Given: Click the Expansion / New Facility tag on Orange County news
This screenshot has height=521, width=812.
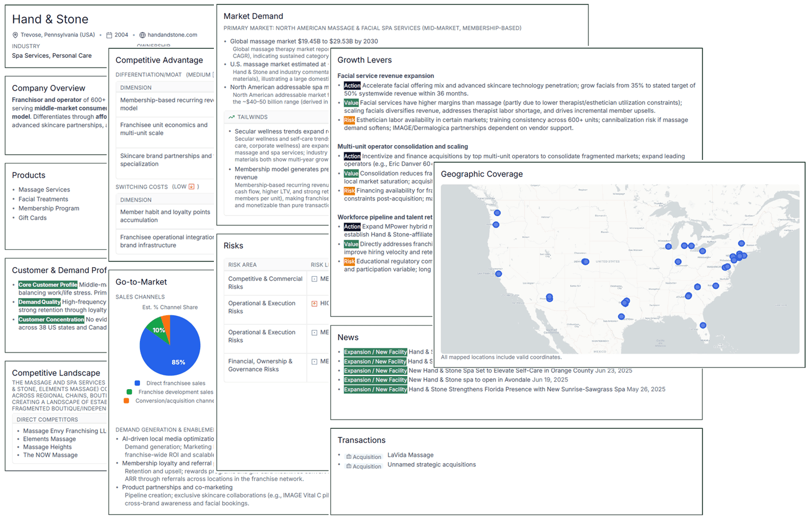Looking at the screenshot, I should (x=375, y=371).
